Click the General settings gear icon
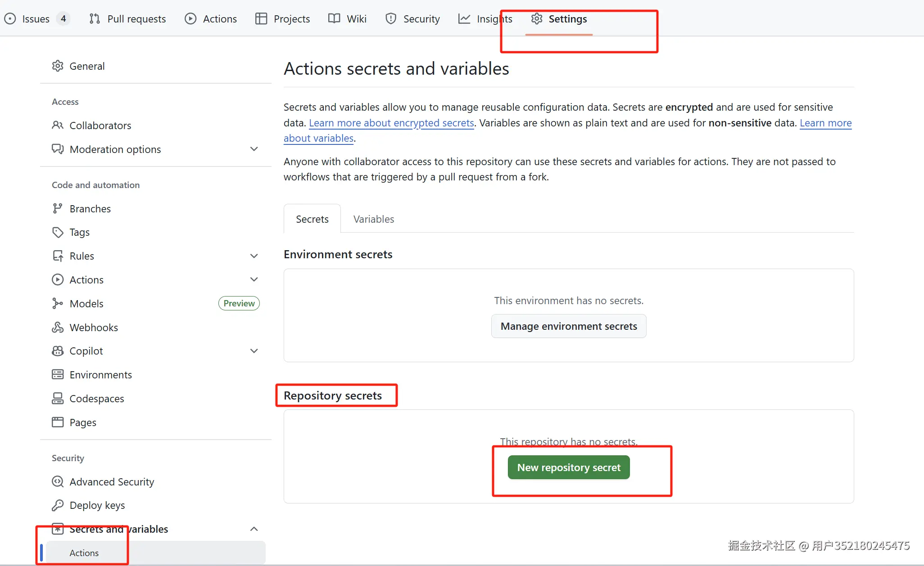Screen dimensions: 924x566 pos(58,66)
